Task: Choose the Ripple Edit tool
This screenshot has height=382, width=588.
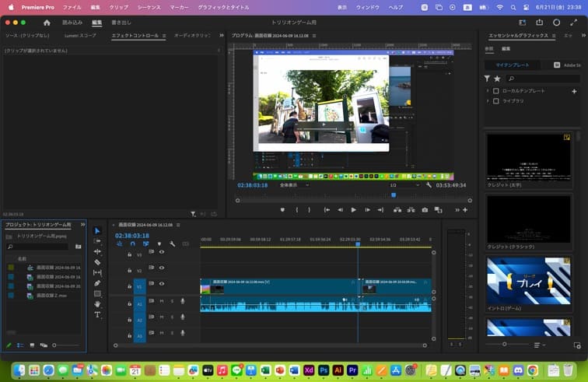Action: pos(97,251)
